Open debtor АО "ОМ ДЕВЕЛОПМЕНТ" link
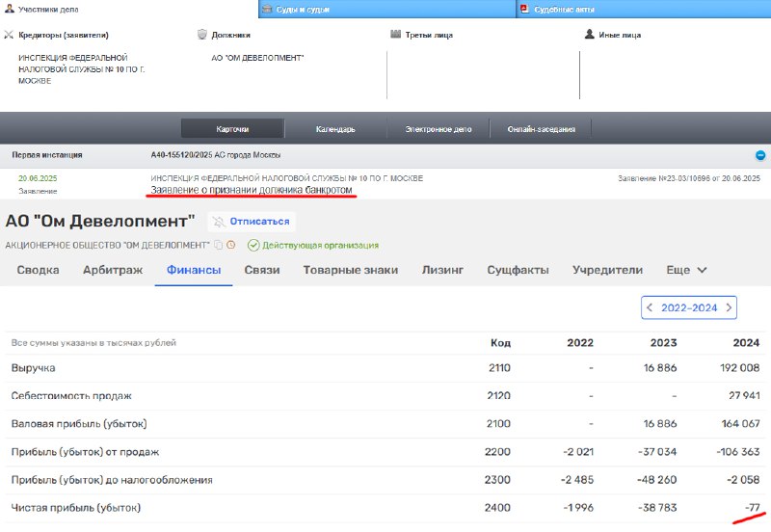 257,58
